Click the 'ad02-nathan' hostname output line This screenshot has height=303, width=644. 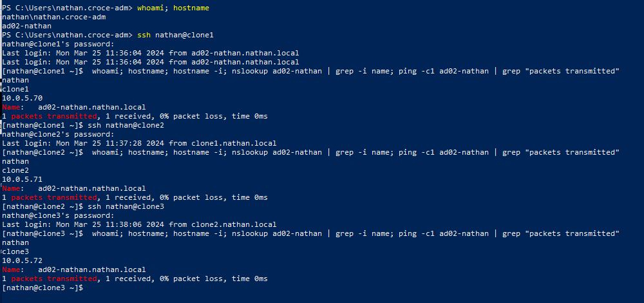26,26
